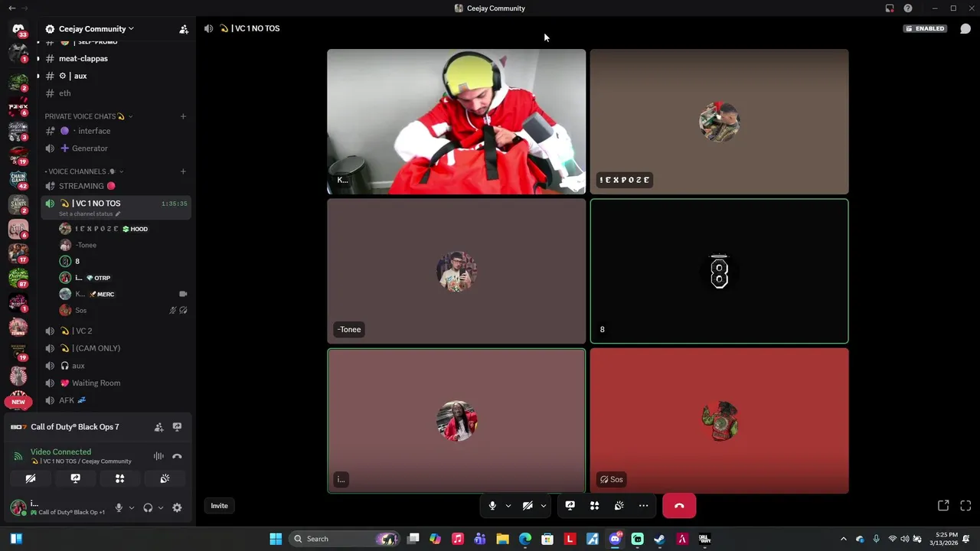
Task: Add channel to PRIVATE VOICE CHATS category
Action: pos(183,116)
